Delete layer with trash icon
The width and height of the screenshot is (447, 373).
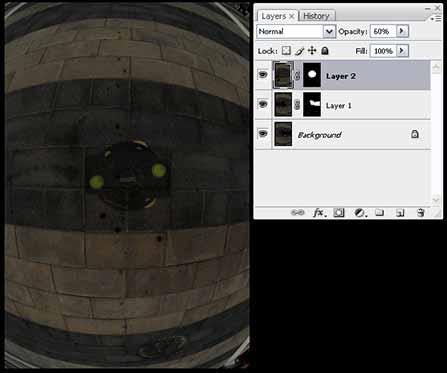click(421, 212)
